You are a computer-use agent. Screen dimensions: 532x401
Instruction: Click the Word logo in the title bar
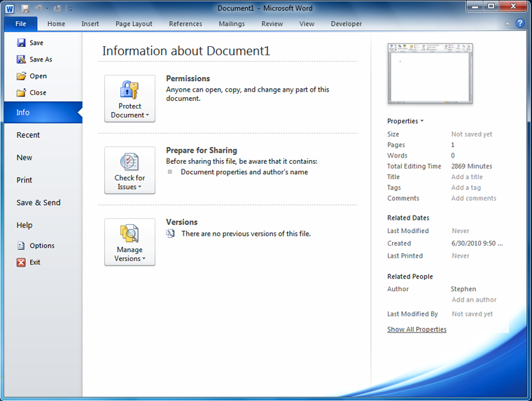(9, 8)
